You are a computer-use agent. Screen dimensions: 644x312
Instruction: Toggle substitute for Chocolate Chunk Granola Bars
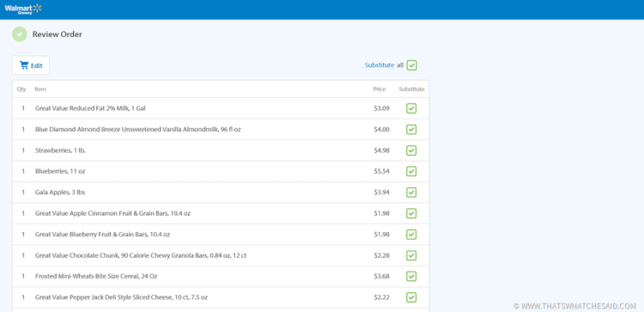(x=411, y=255)
